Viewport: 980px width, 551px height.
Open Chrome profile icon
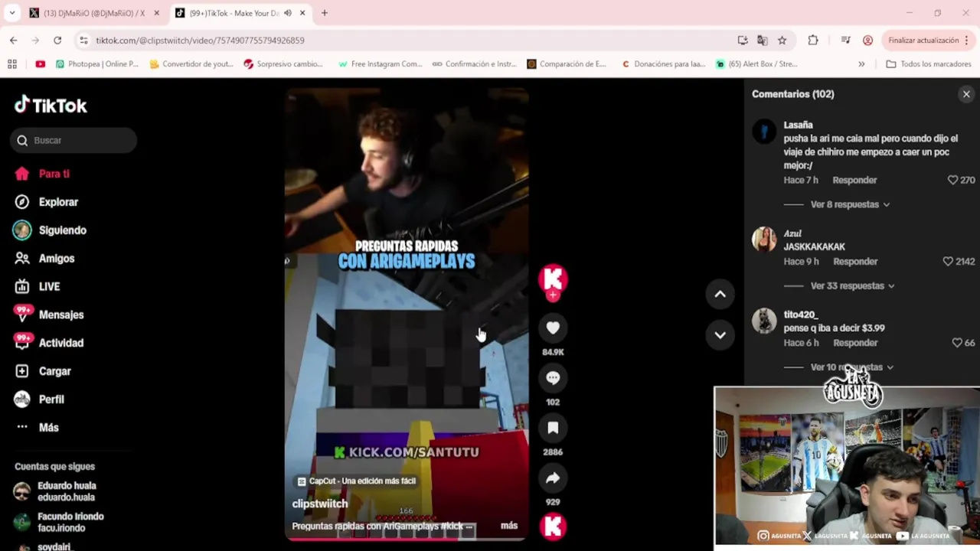coord(867,40)
